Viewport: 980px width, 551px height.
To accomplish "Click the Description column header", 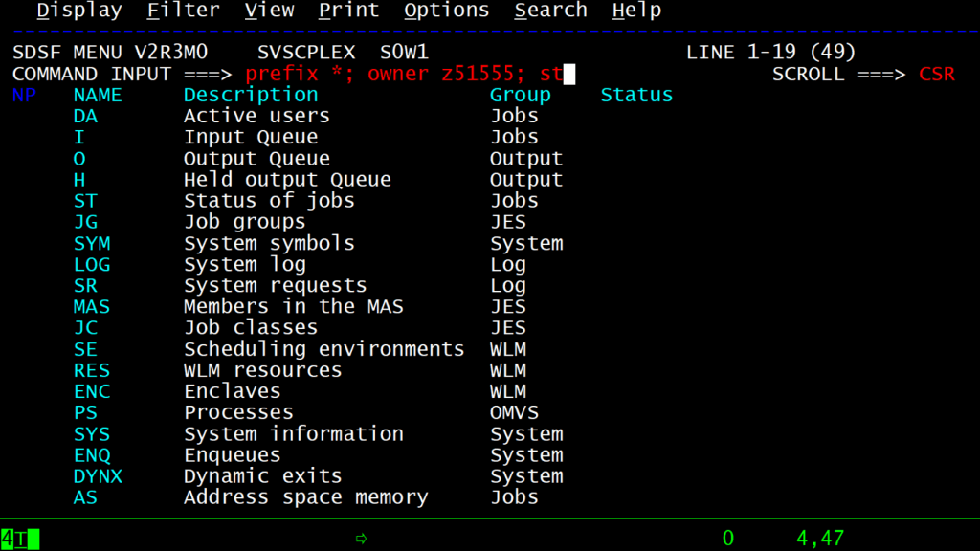I will (x=251, y=95).
